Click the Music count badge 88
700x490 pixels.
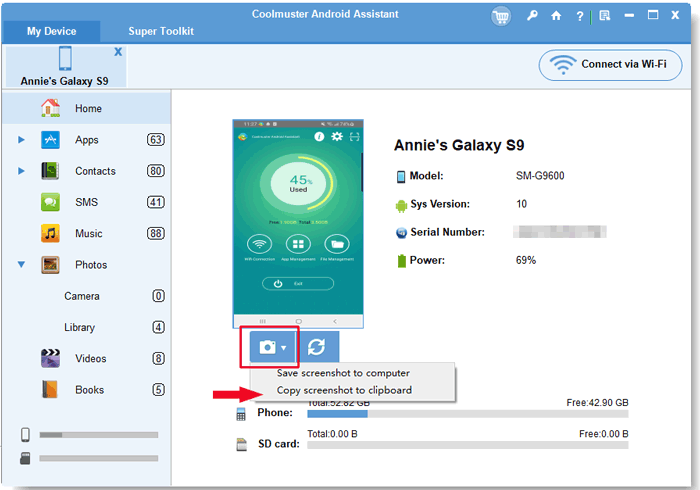click(x=156, y=233)
